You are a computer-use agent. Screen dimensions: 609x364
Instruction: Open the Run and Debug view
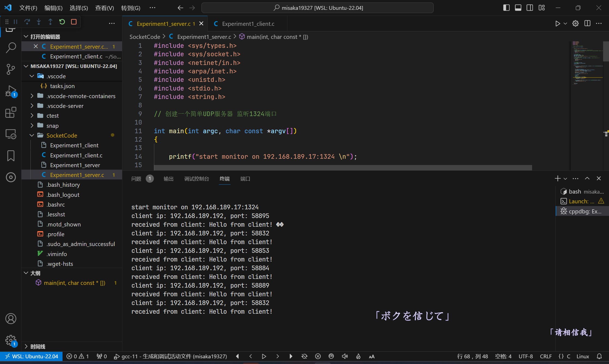11,91
